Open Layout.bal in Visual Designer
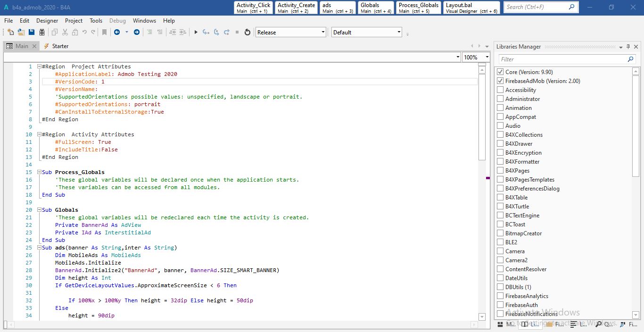The image size is (644, 332). (x=471, y=8)
